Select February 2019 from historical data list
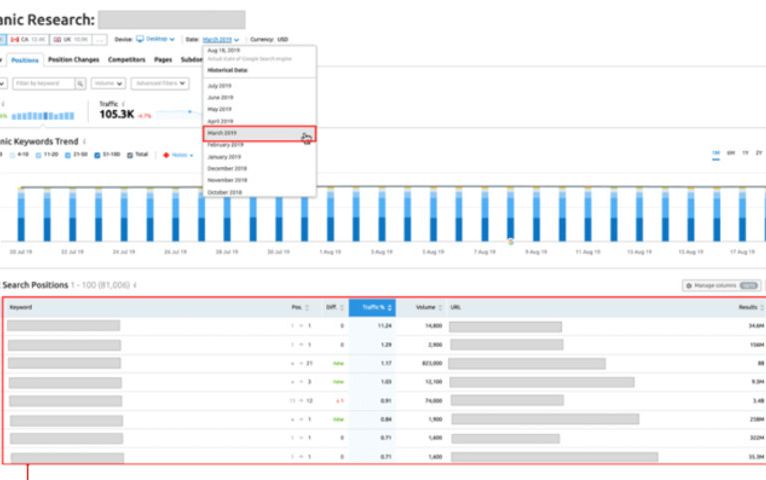 click(x=225, y=145)
